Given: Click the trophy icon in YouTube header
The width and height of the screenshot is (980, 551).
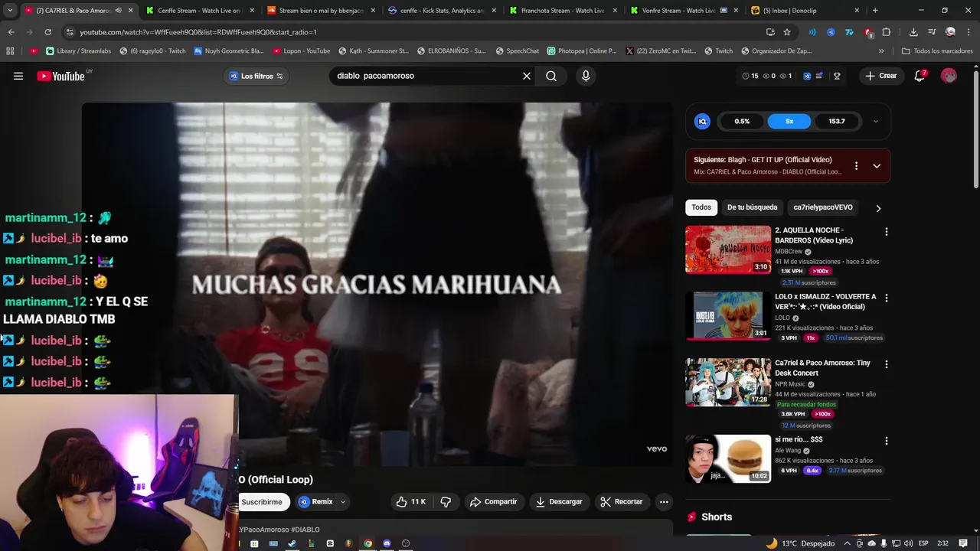Looking at the screenshot, I should click(837, 76).
